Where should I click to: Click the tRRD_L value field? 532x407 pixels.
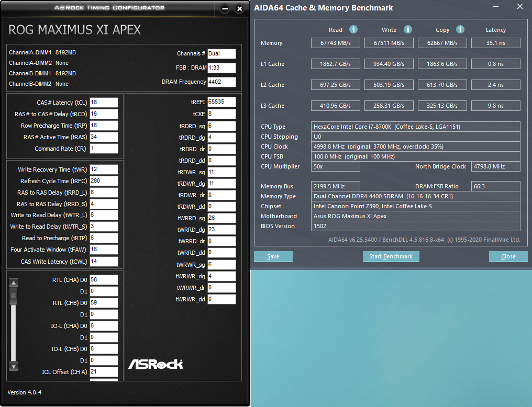(104, 193)
